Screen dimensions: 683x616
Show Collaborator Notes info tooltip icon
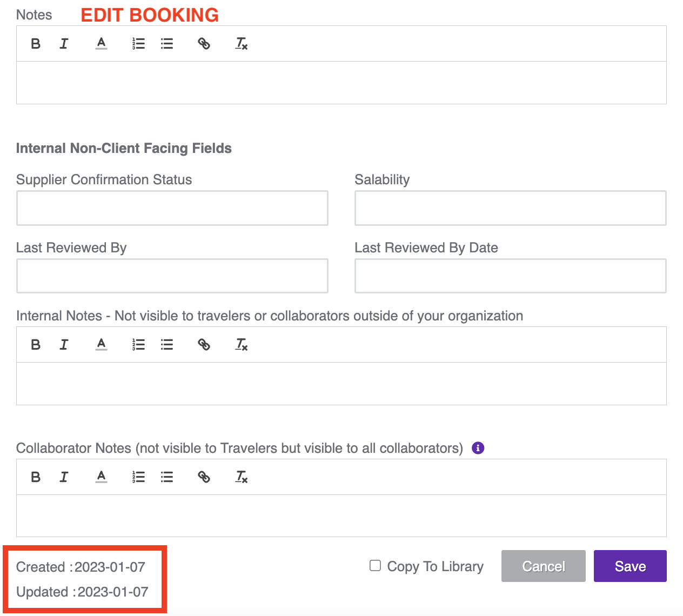(x=478, y=448)
